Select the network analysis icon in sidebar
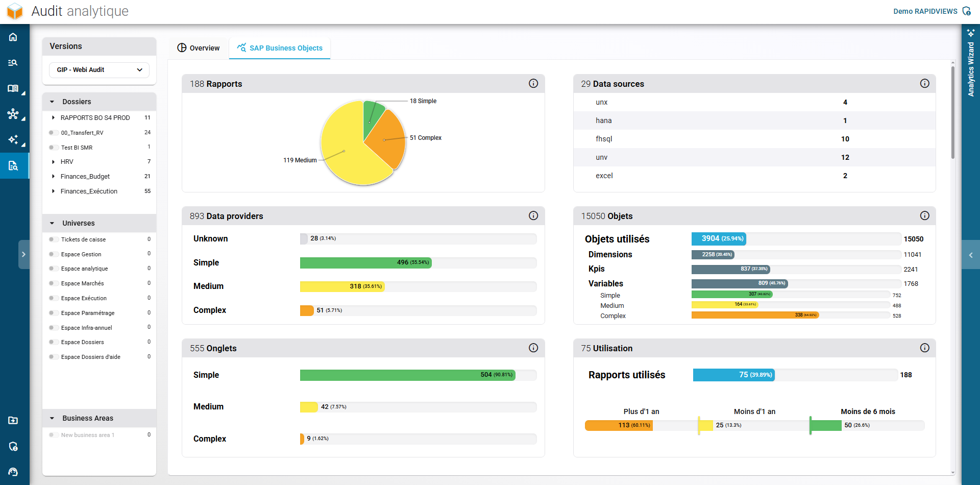 click(13, 114)
